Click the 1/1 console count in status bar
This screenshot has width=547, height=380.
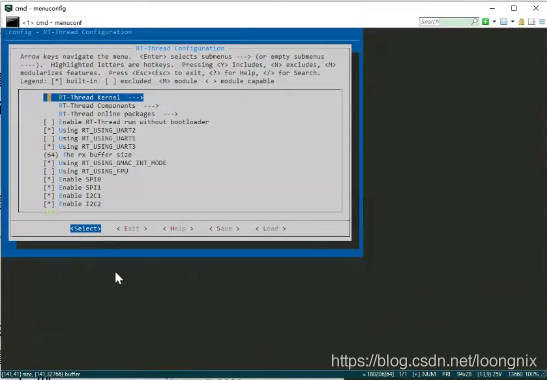(403, 374)
